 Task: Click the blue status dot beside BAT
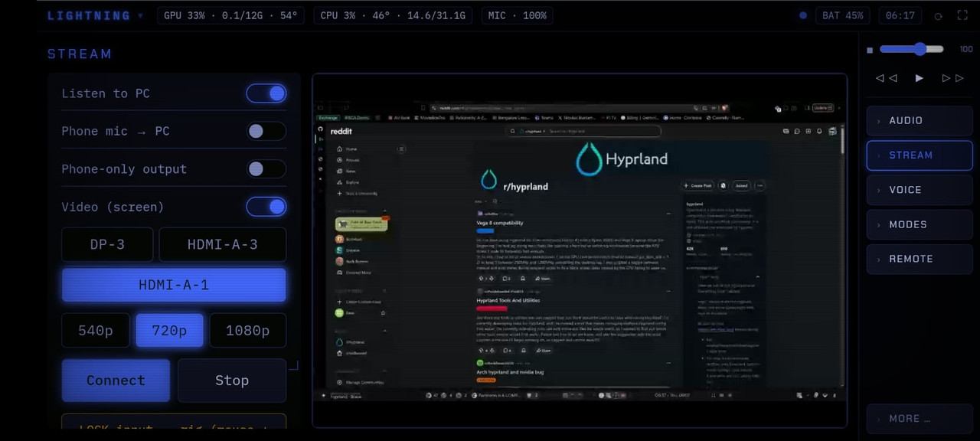click(802, 15)
